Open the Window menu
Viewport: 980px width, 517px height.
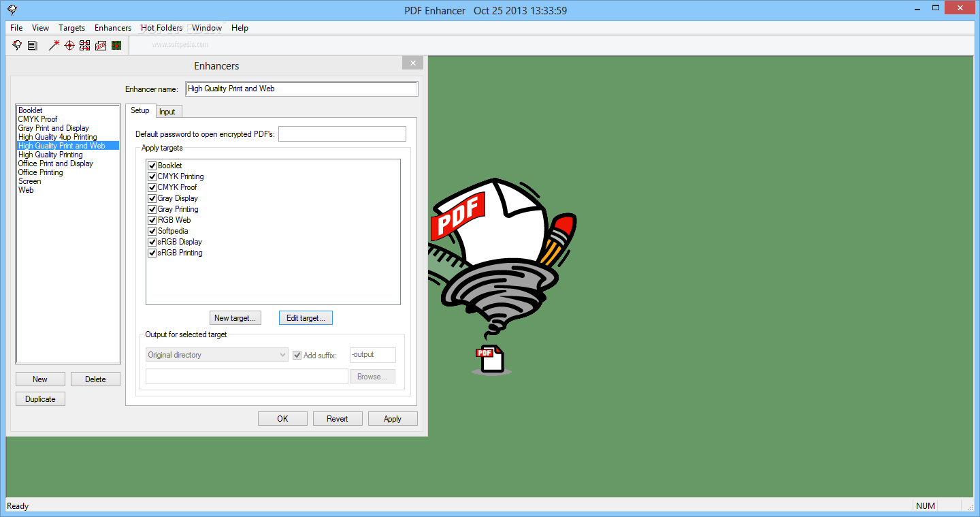(207, 28)
